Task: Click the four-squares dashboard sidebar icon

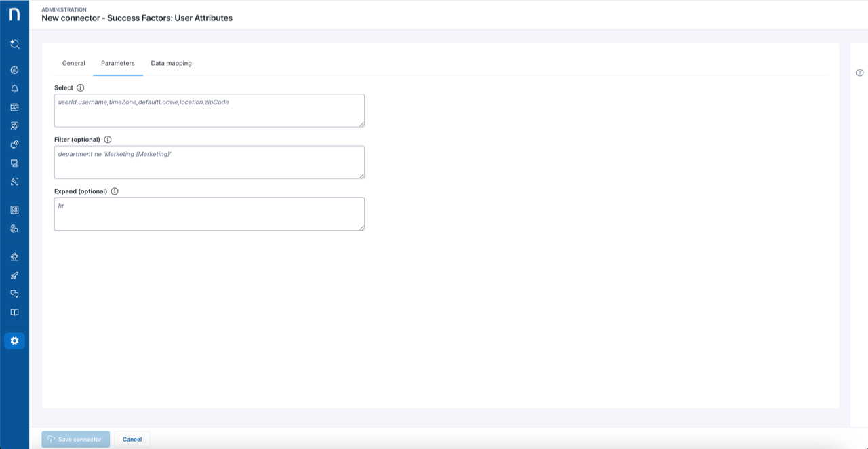Action: click(14, 210)
